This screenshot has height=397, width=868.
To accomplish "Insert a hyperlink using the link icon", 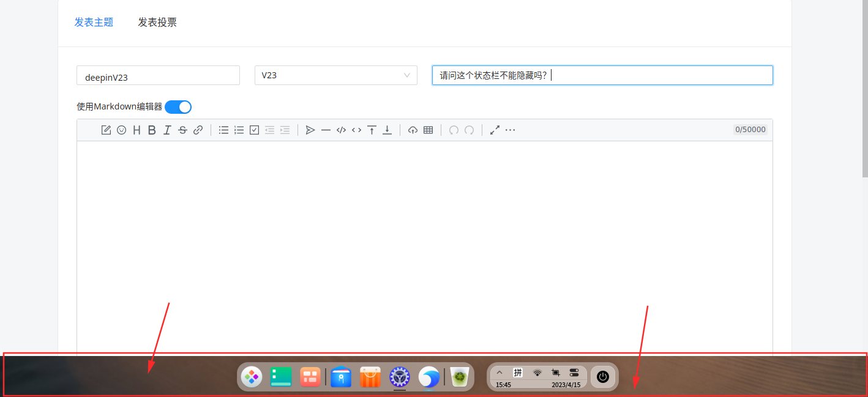I will pos(198,130).
